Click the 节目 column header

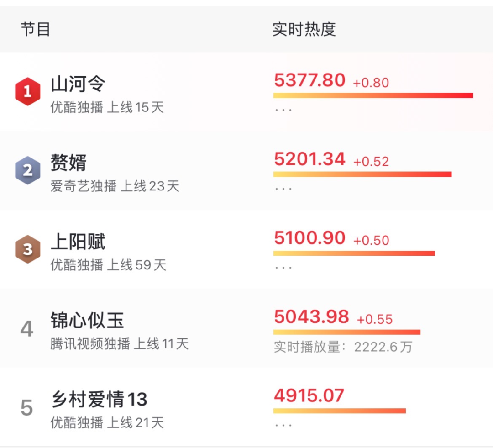(x=35, y=29)
